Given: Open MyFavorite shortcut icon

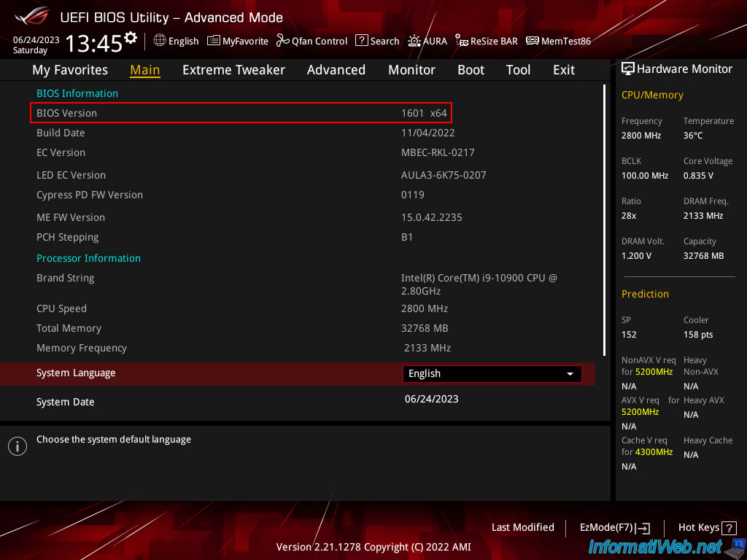Looking at the screenshot, I should (x=214, y=41).
